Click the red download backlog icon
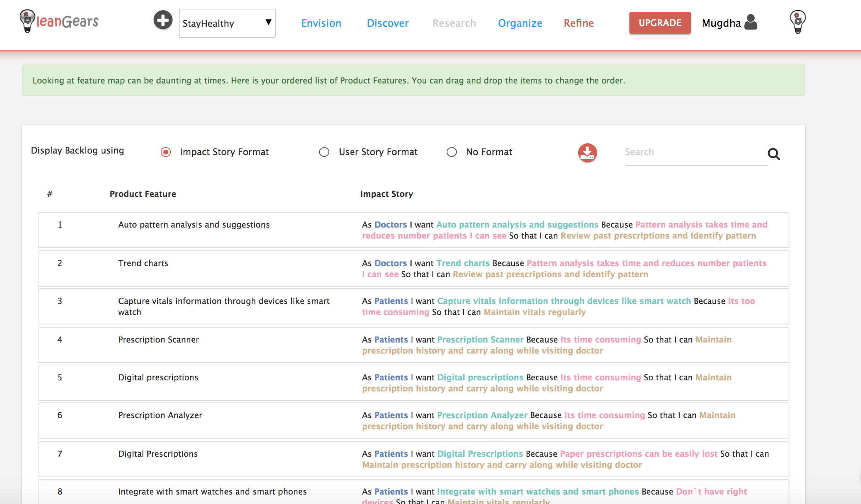This screenshot has width=861, height=504. pos(587,153)
